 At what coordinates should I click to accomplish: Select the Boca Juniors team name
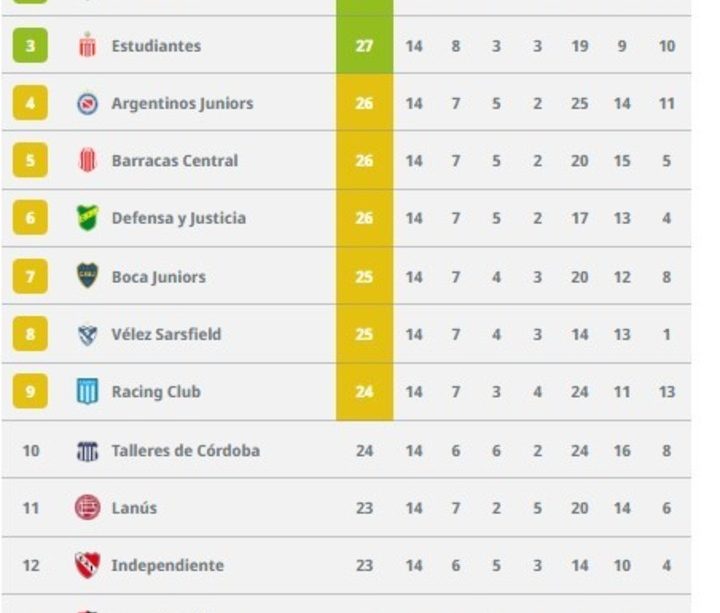click(158, 277)
